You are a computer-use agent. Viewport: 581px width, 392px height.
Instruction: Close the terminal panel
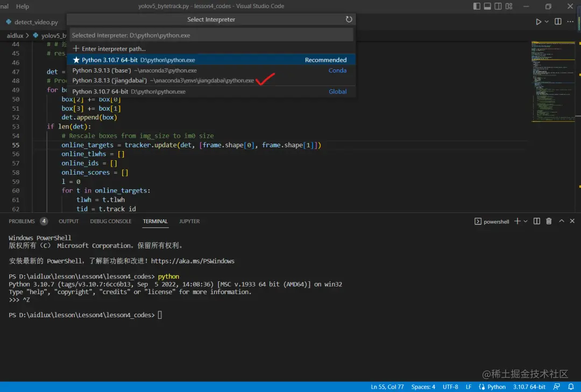[x=572, y=221]
